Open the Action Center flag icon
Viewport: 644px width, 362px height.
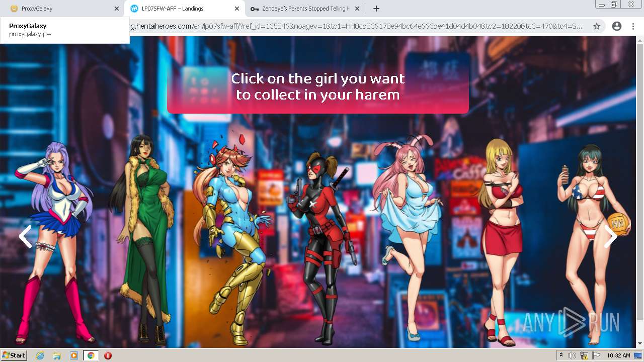(596, 355)
